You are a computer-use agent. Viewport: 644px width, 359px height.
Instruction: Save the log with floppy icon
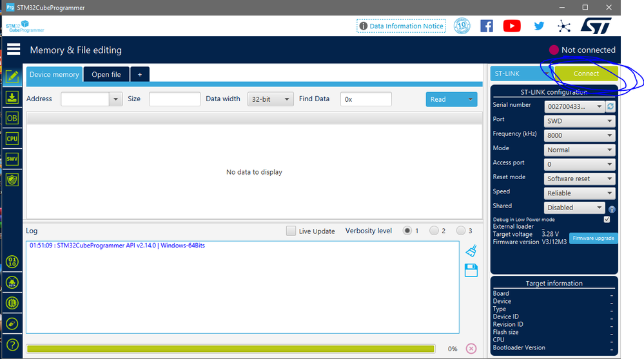[x=471, y=270]
